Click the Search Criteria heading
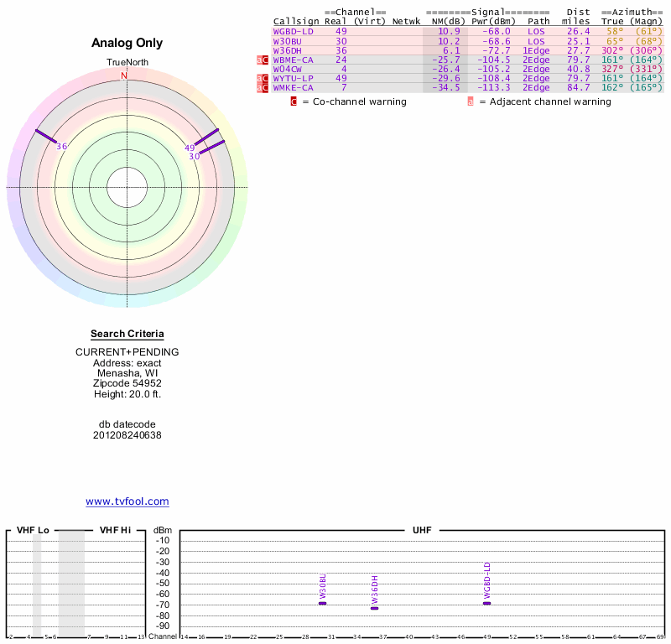Screen dimensions: 671x644 pos(127,334)
